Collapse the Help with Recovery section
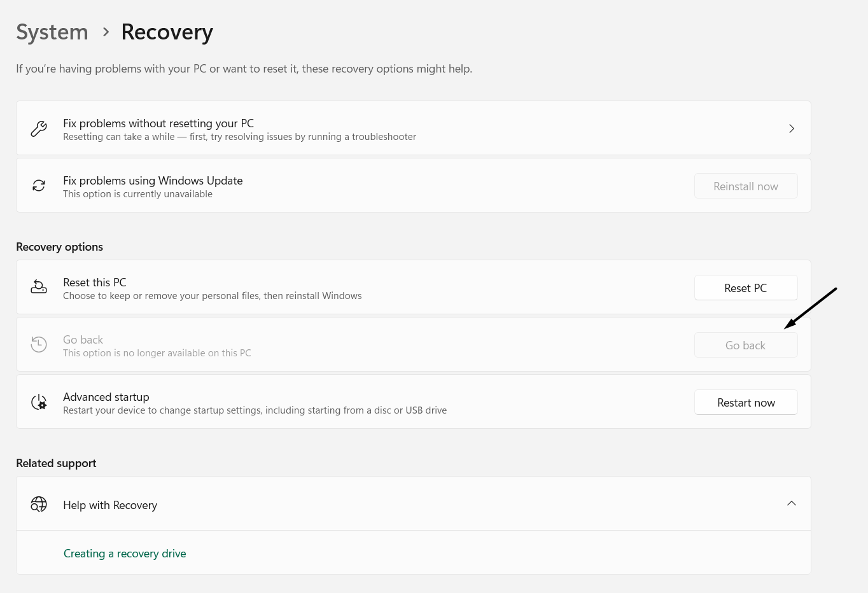 (x=792, y=503)
